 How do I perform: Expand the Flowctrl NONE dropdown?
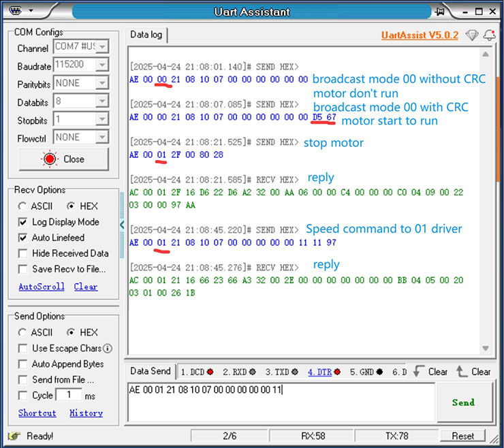(x=102, y=138)
